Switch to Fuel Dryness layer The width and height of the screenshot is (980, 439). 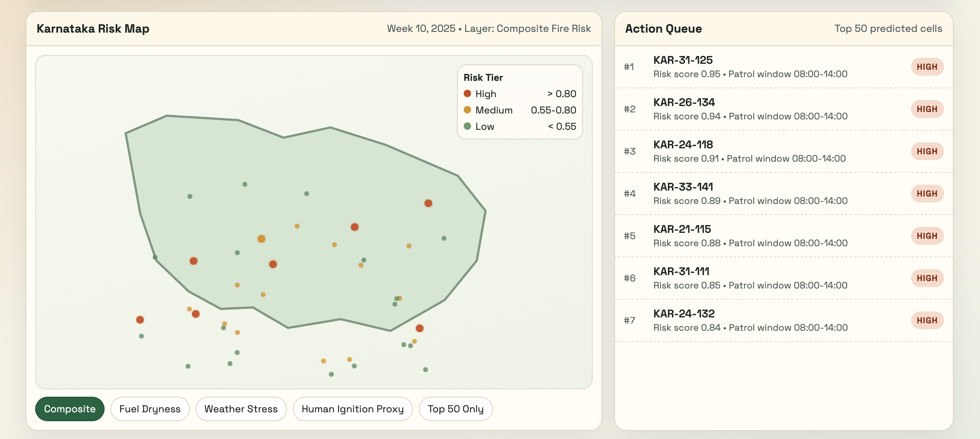(149, 409)
